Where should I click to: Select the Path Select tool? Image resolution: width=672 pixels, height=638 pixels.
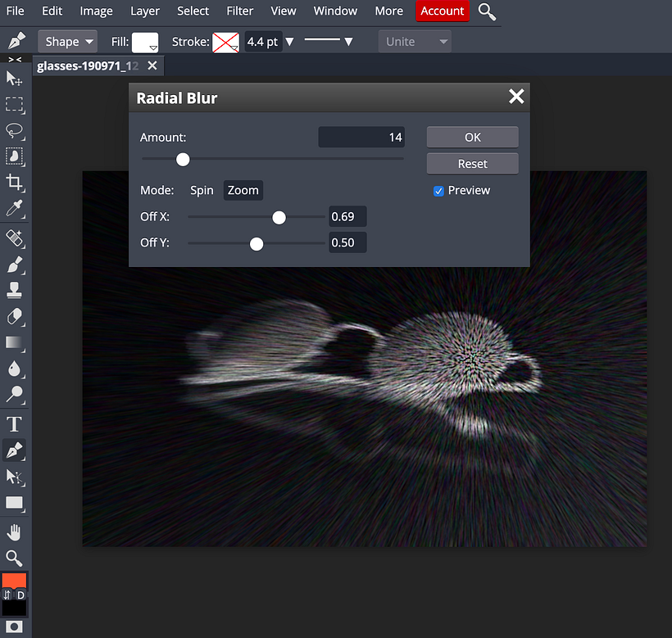point(14,477)
